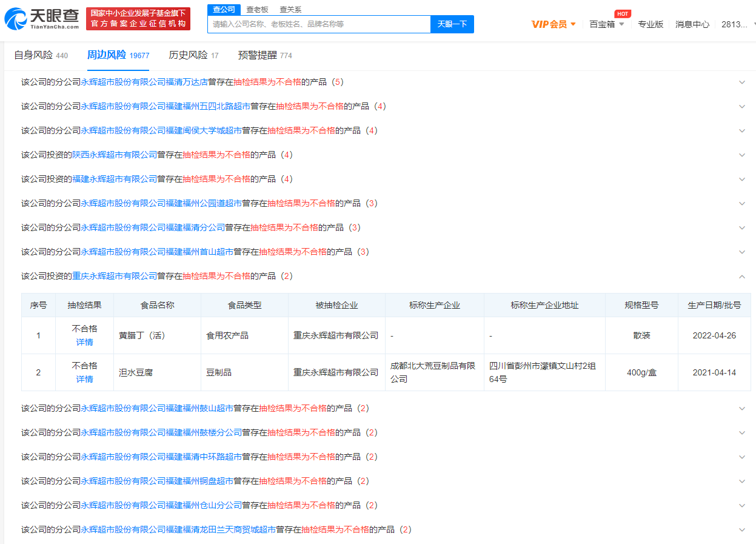This screenshot has height=544, width=756.
Task: Open 永辉超市股份有限公司福清万达店 company link
Action: point(144,82)
